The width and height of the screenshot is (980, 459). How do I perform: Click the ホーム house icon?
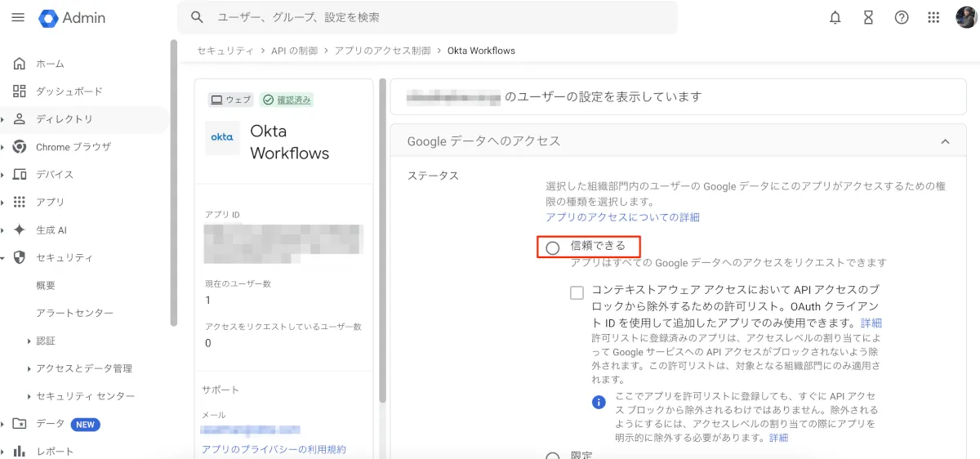click(20, 64)
